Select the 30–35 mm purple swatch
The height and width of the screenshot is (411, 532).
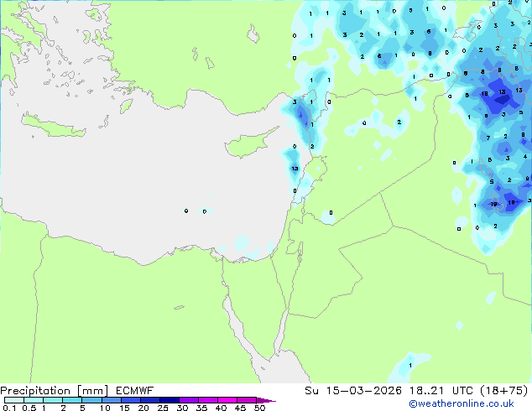click(x=188, y=400)
